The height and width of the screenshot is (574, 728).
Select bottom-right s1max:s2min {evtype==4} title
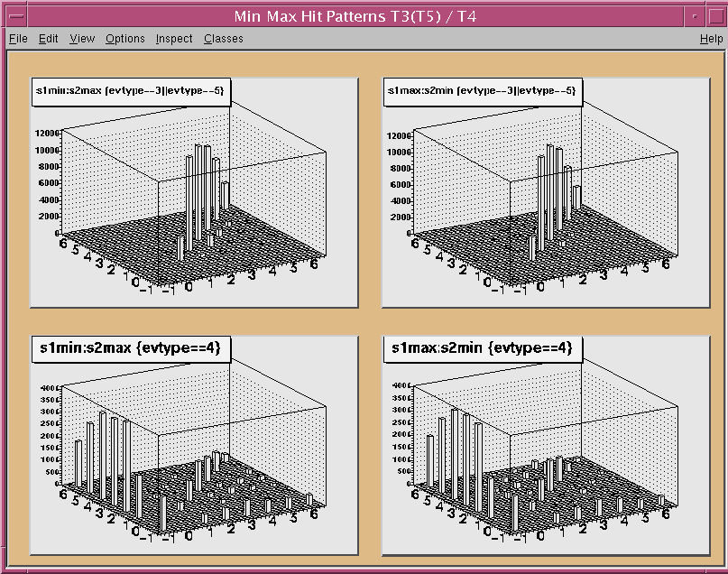483,347
